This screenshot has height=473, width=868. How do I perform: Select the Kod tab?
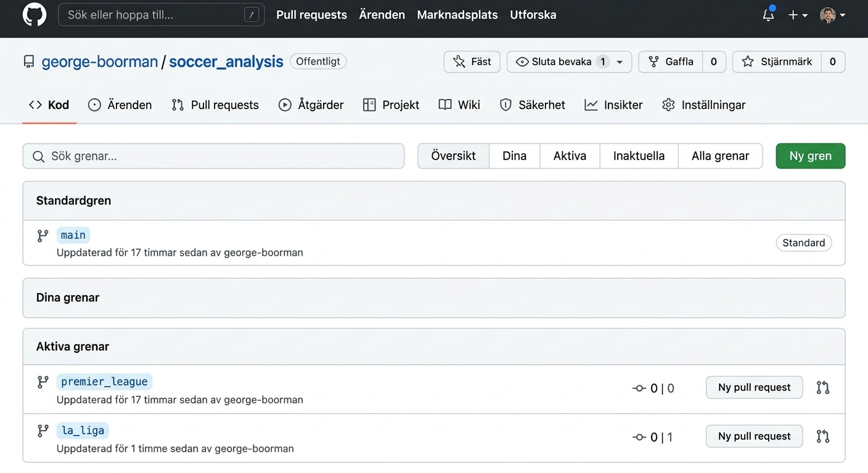49,105
